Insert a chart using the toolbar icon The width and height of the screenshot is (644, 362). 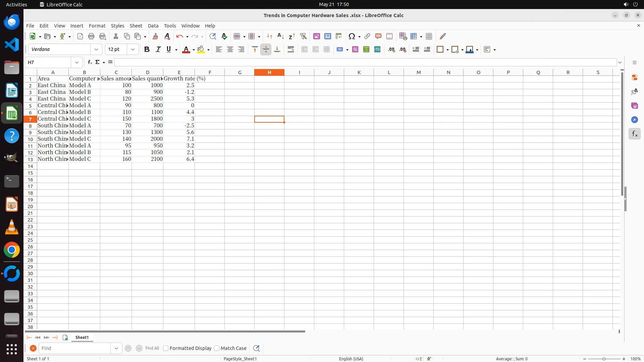(328, 36)
